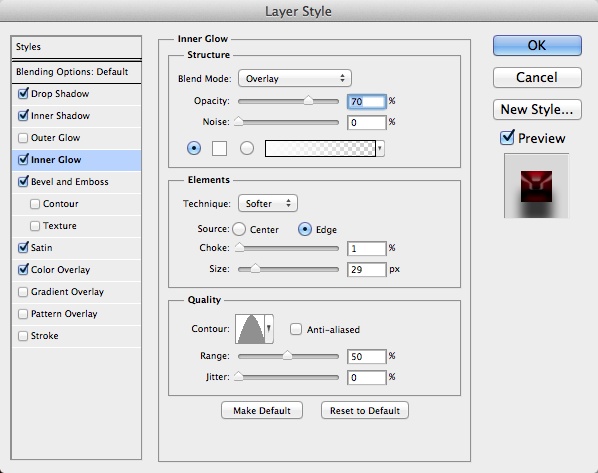598x473 pixels.
Task: Expand the Contour preset arrow
Action: click(269, 329)
